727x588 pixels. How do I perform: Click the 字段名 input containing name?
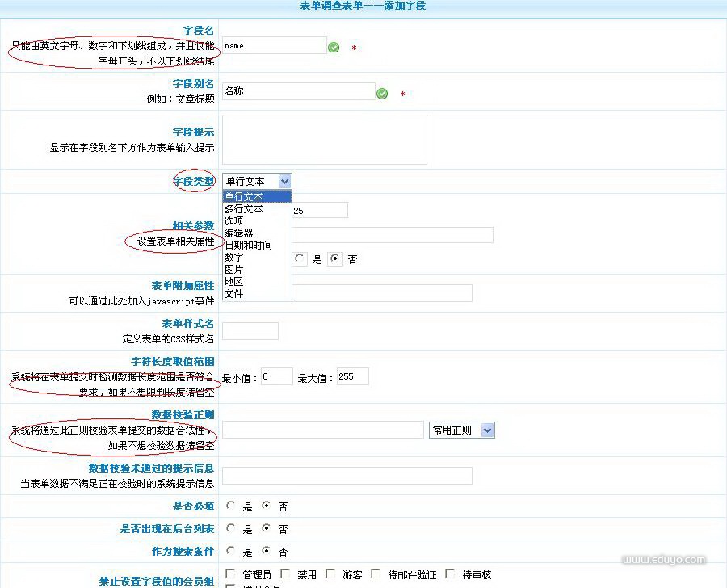coord(274,46)
